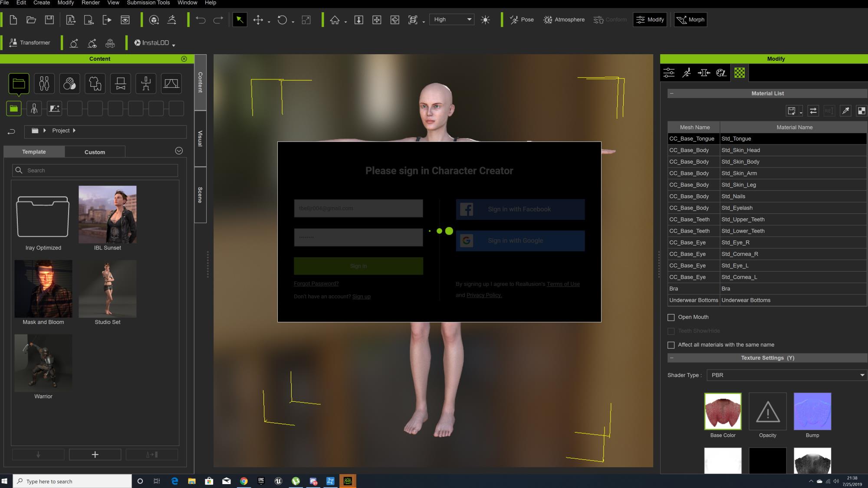Image resolution: width=868 pixels, height=488 pixels.
Task: Click the Project content category icon
Action: click(x=19, y=83)
